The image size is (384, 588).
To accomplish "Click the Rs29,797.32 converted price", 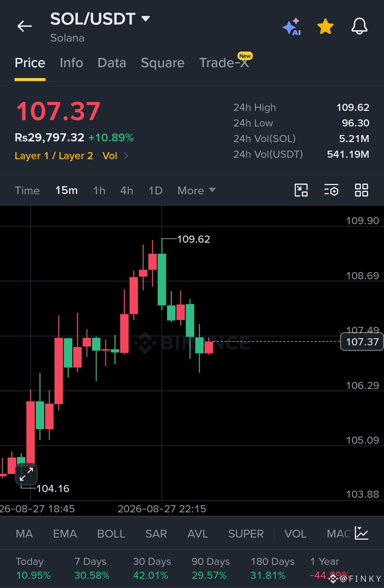I will (x=49, y=137).
